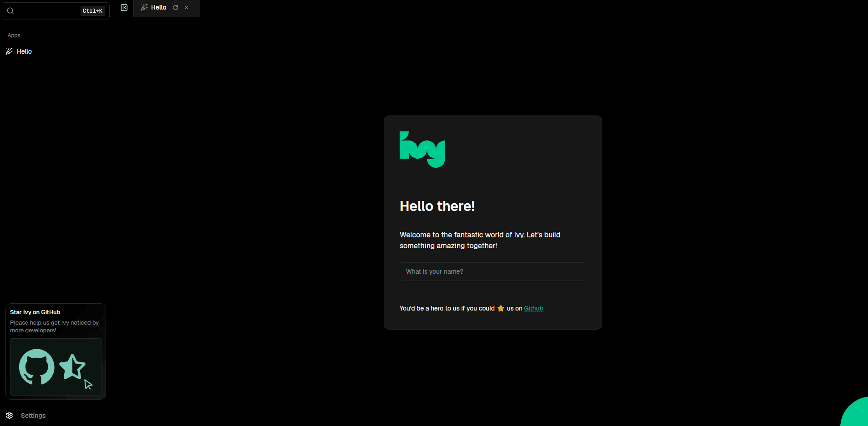
Task: Close the Hello tab
Action: click(x=186, y=8)
